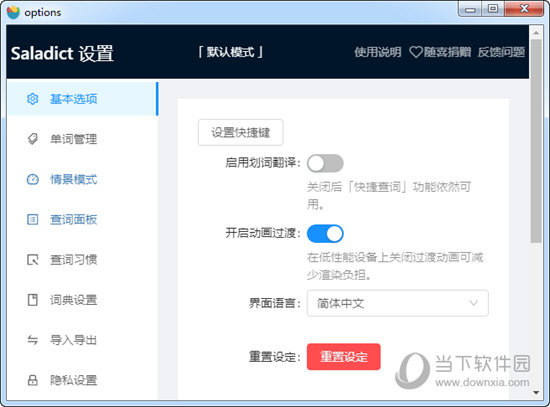The image size is (550, 407).
Task: Close the options window
Action: 524,9
